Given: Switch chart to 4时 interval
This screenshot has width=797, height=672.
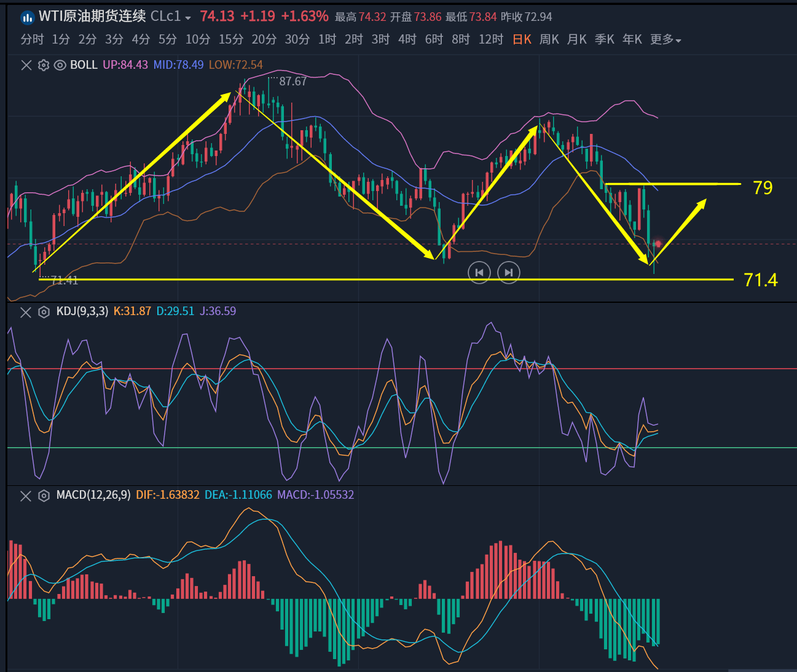Looking at the screenshot, I should tap(407, 39).
